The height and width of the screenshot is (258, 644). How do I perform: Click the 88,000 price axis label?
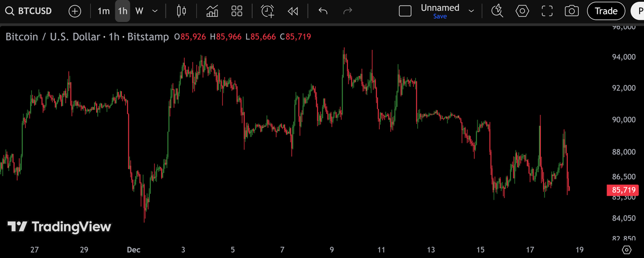click(x=624, y=152)
